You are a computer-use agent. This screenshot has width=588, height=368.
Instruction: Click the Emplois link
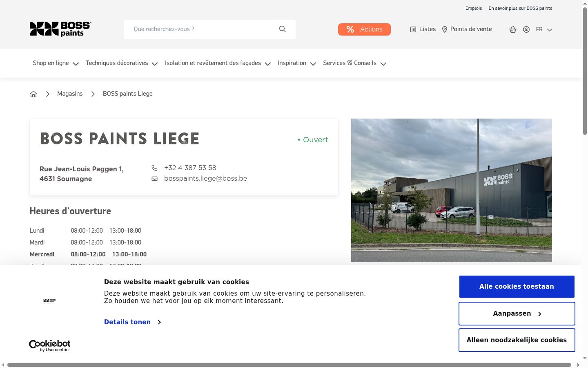point(474,8)
